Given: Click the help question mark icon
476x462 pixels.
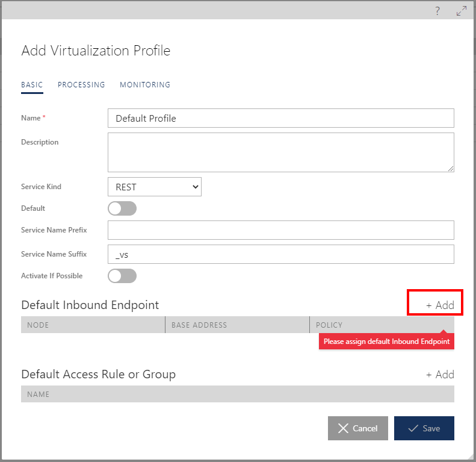Looking at the screenshot, I should (437, 11).
